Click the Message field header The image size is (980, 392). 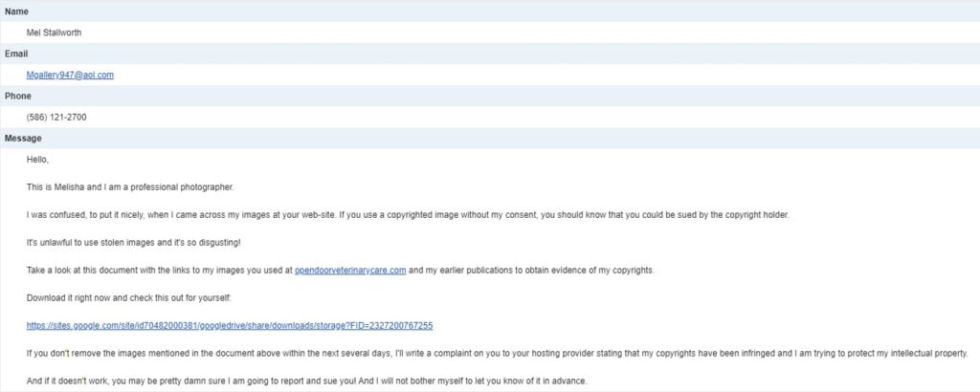[x=23, y=139]
